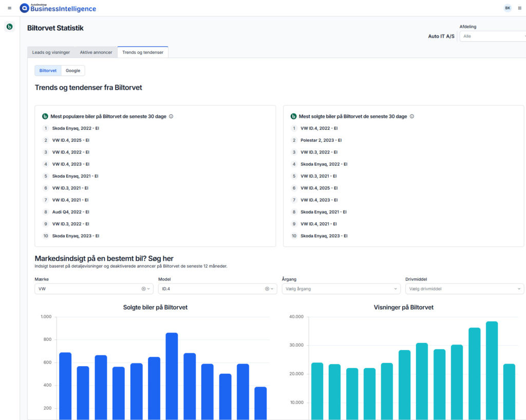Viewport: 526px width, 420px height.
Task: Open the apps grid icon
Action: pyautogui.click(x=520, y=8)
